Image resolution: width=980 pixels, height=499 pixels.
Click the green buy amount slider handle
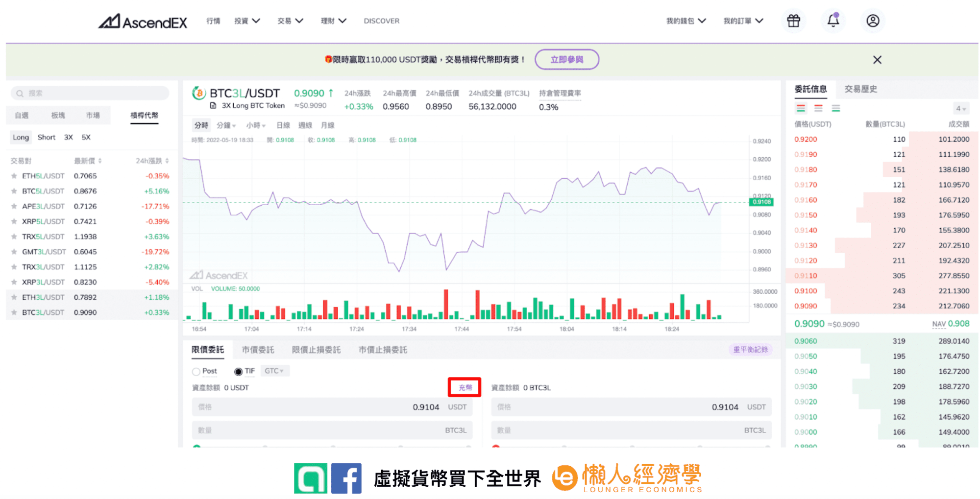point(197,447)
